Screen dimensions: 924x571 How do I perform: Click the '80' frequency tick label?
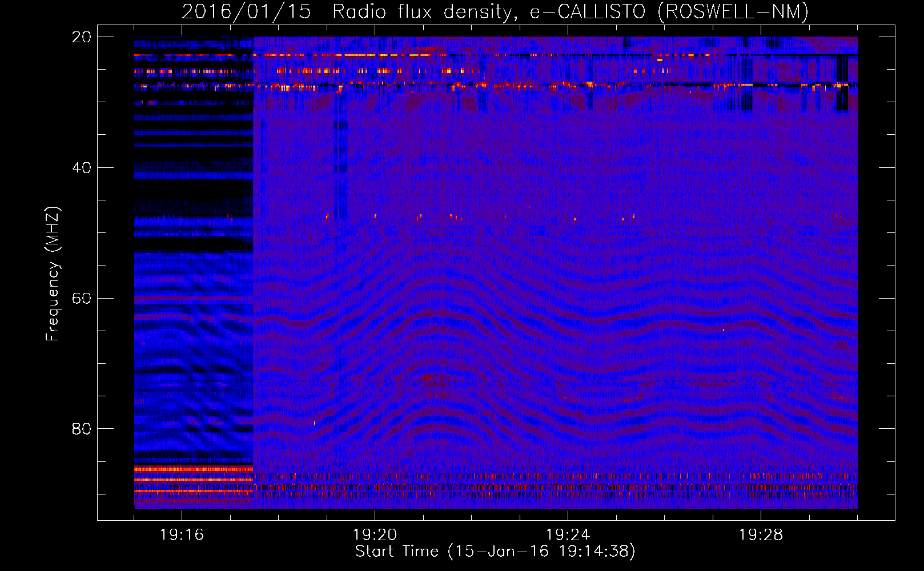pos(82,429)
